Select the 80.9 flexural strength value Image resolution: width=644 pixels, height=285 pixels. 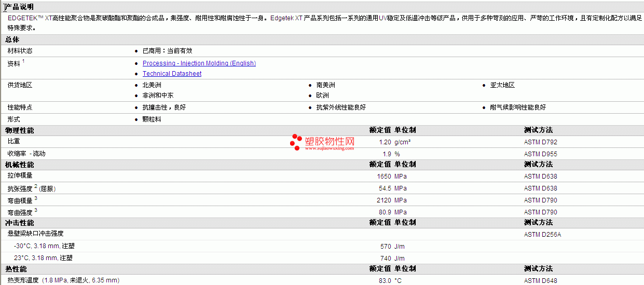coord(385,212)
